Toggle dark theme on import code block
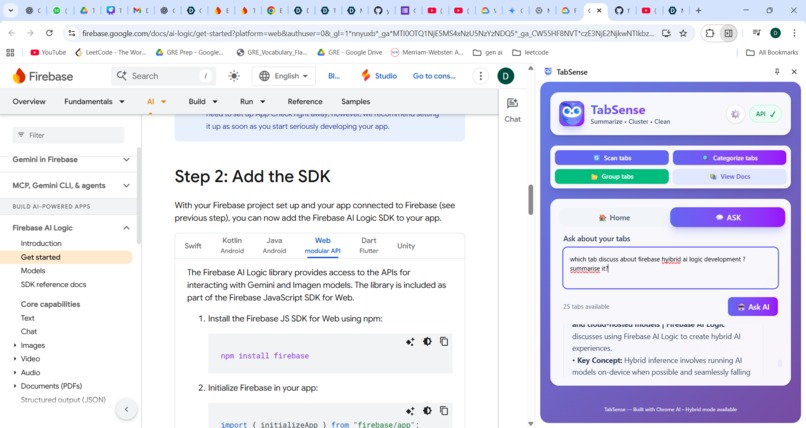The height and width of the screenshot is (428, 806). [x=427, y=411]
